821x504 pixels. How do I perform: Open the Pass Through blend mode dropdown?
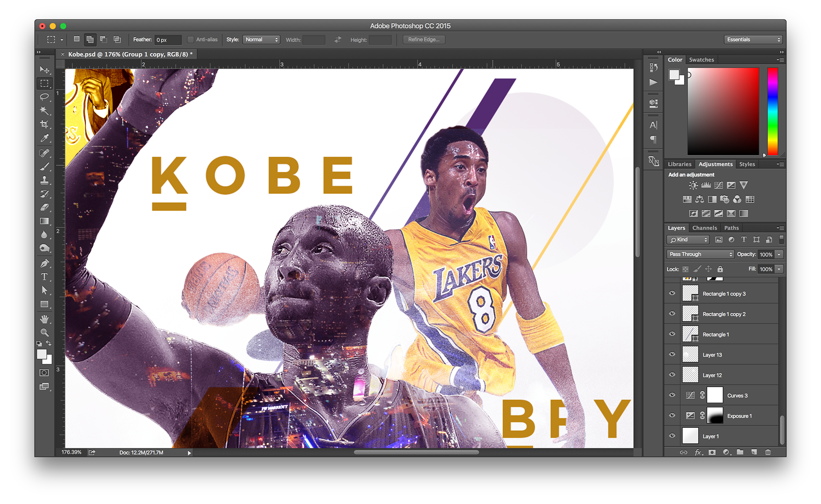700,254
